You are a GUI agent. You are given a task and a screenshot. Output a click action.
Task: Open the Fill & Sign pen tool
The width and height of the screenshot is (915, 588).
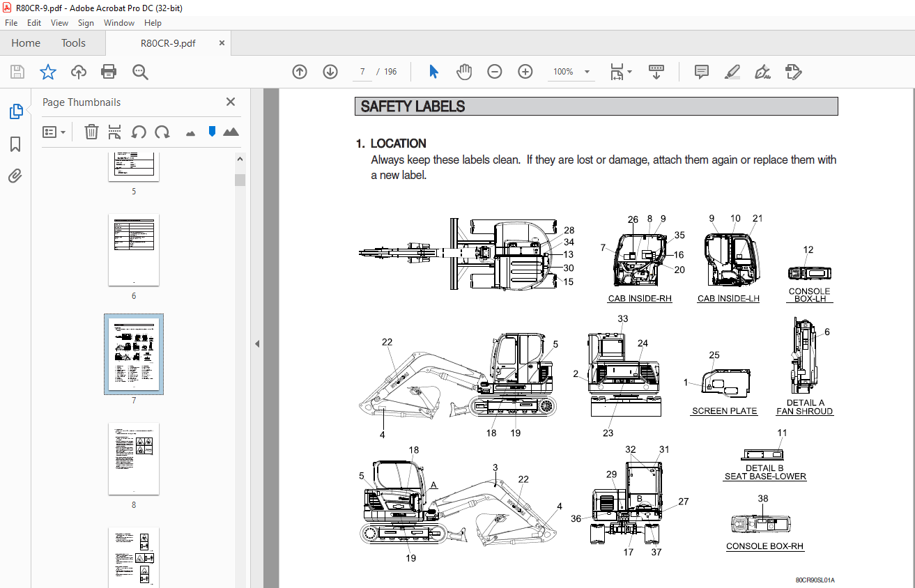click(762, 72)
